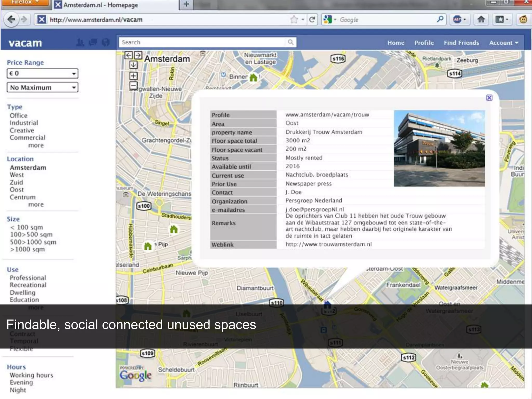532x399 pixels.
Task: Zoom out the map with minus
Action: [x=133, y=85]
